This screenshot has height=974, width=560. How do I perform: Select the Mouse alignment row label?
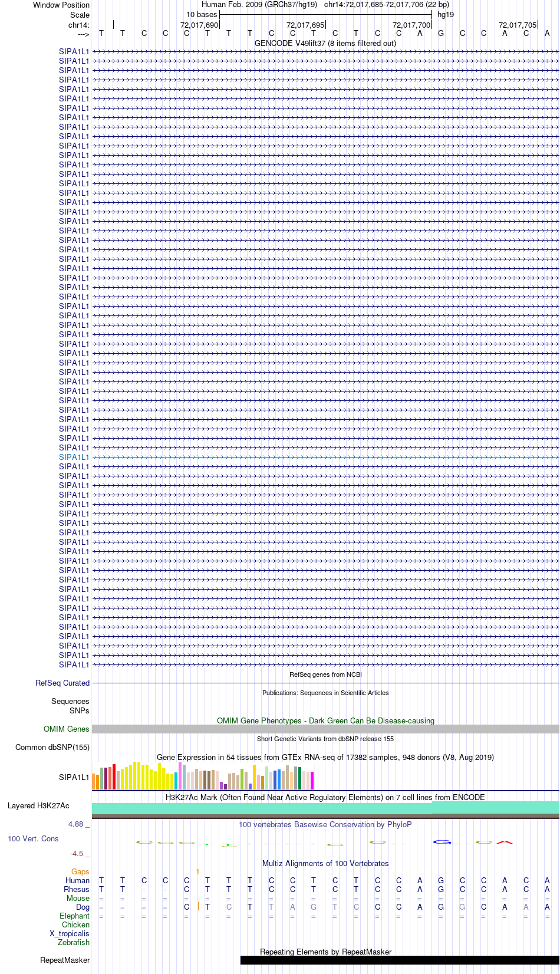(x=78, y=898)
